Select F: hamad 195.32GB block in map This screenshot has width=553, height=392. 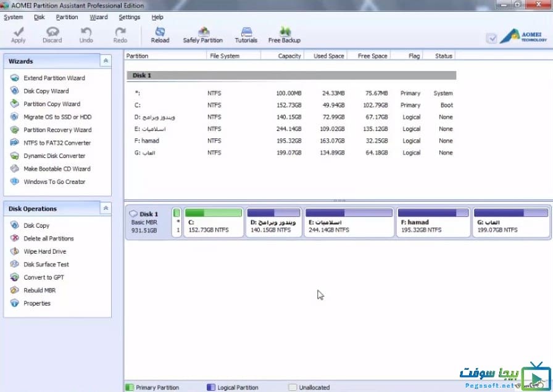pyautogui.click(x=433, y=222)
